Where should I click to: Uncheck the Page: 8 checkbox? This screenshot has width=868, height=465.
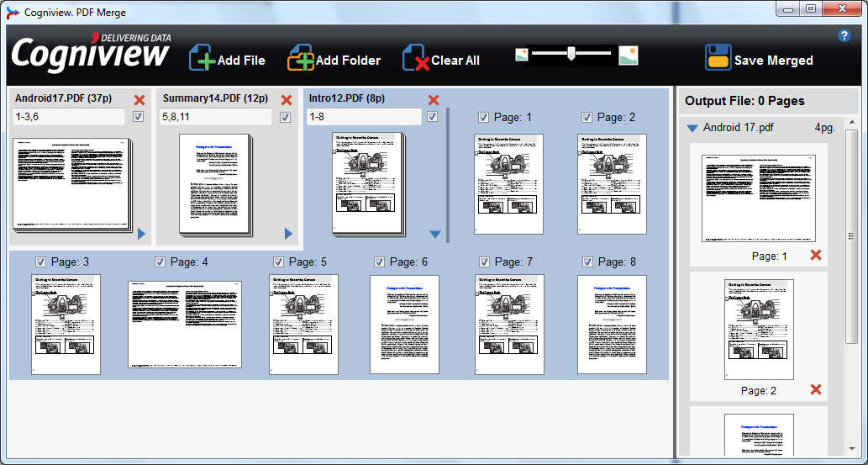point(588,262)
